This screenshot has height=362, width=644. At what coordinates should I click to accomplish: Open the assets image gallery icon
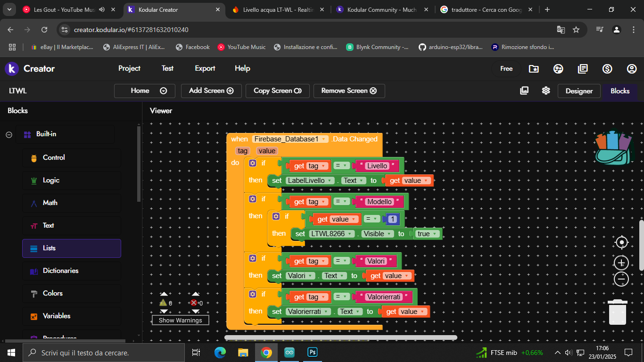click(524, 90)
